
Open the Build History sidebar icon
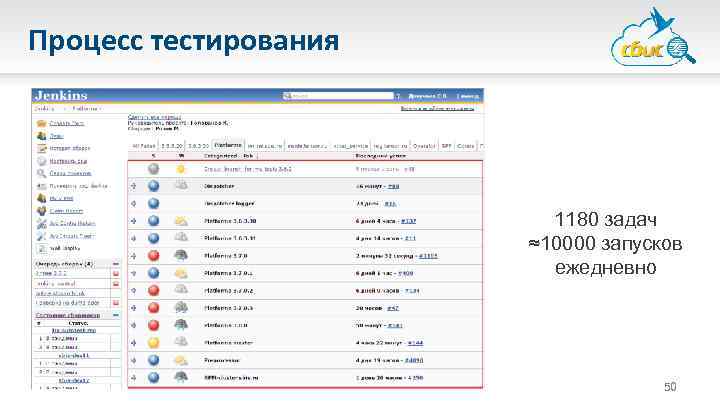pyautogui.click(x=41, y=148)
